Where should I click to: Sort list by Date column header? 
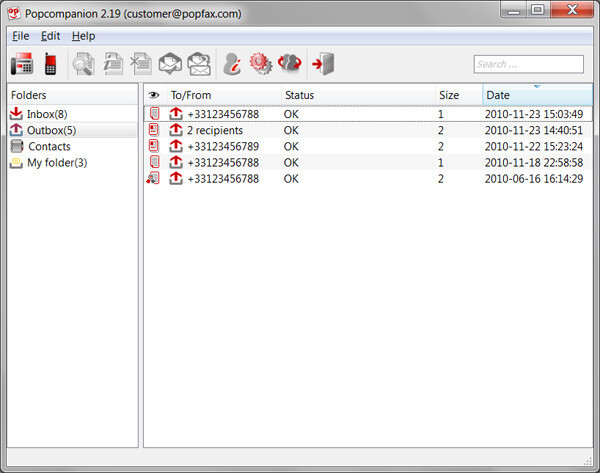[x=536, y=95]
